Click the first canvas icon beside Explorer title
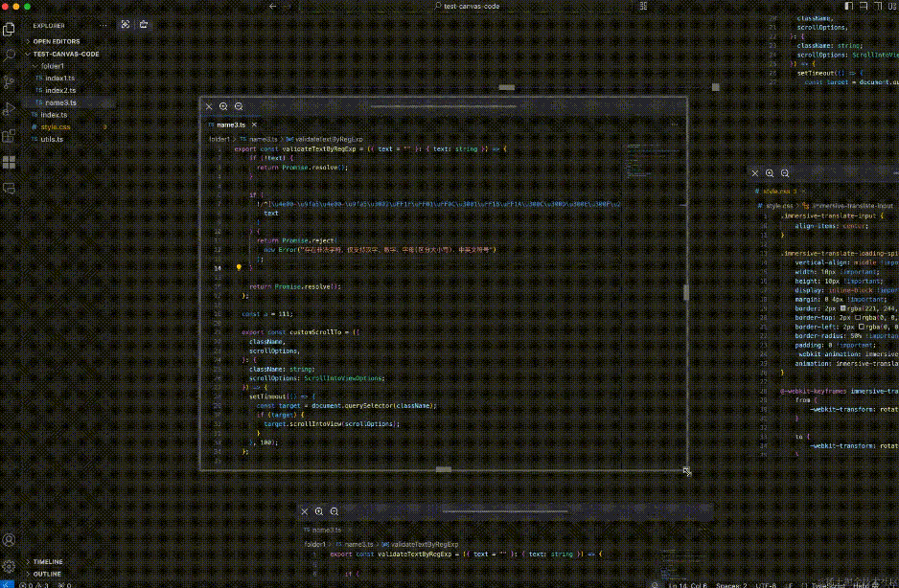Image resolution: width=899 pixels, height=588 pixels. [x=126, y=25]
